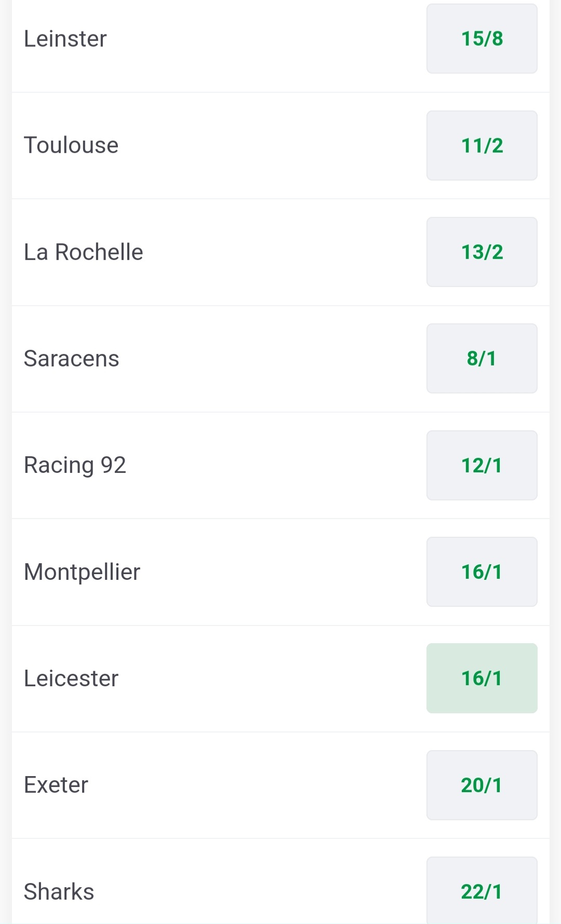Select Montpellier 16/1 odds button
The height and width of the screenshot is (924, 561).
pos(482,572)
